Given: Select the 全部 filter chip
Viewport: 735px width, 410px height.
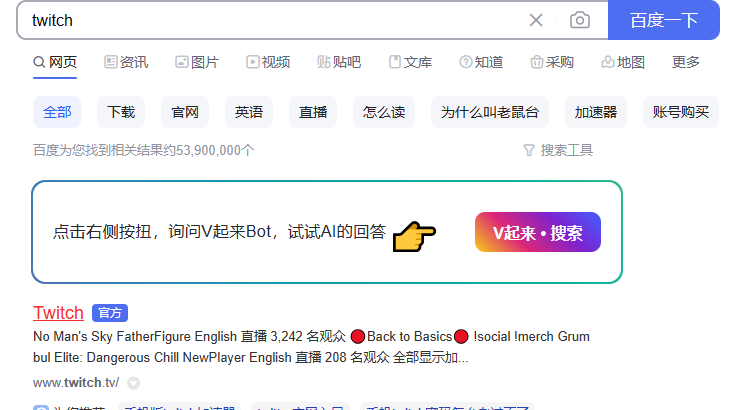Looking at the screenshot, I should [x=57, y=112].
